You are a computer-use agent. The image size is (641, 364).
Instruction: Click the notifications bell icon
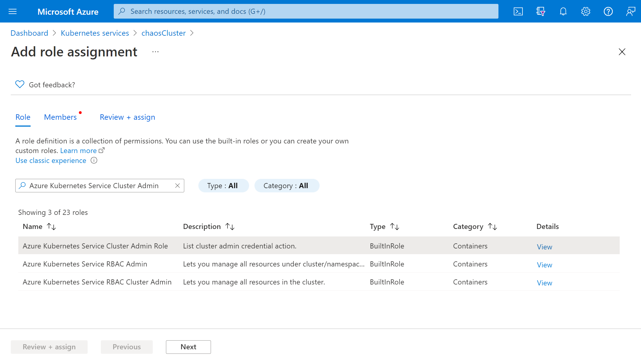564,11
